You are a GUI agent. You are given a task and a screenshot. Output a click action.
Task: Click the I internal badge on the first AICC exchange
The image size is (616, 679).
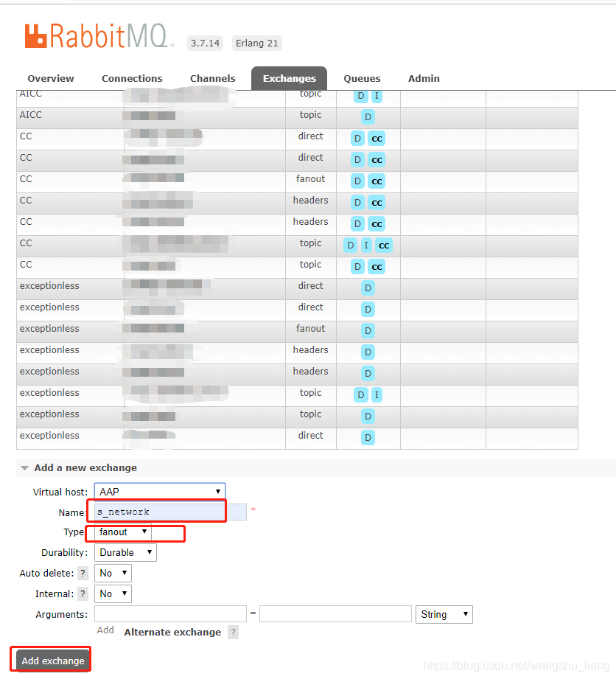[376, 96]
